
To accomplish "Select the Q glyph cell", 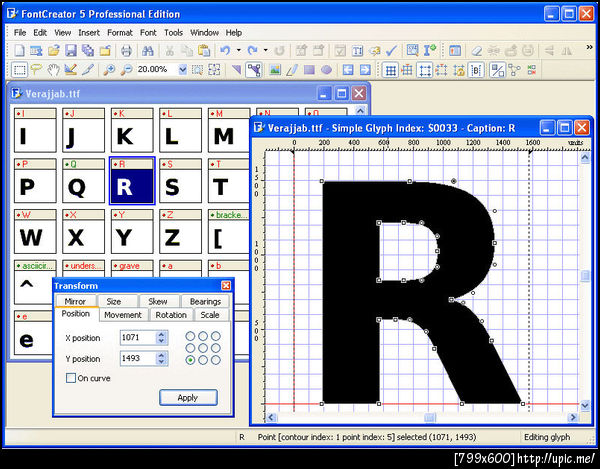I will 83,181.
